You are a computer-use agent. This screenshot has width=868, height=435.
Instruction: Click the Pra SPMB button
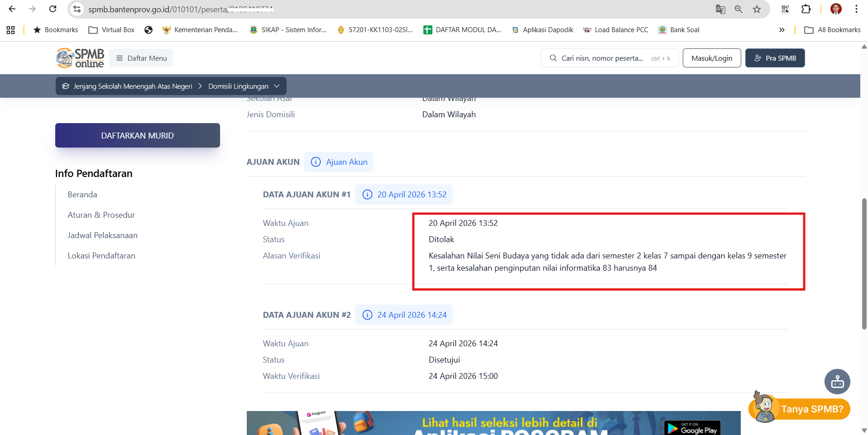click(775, 58)
